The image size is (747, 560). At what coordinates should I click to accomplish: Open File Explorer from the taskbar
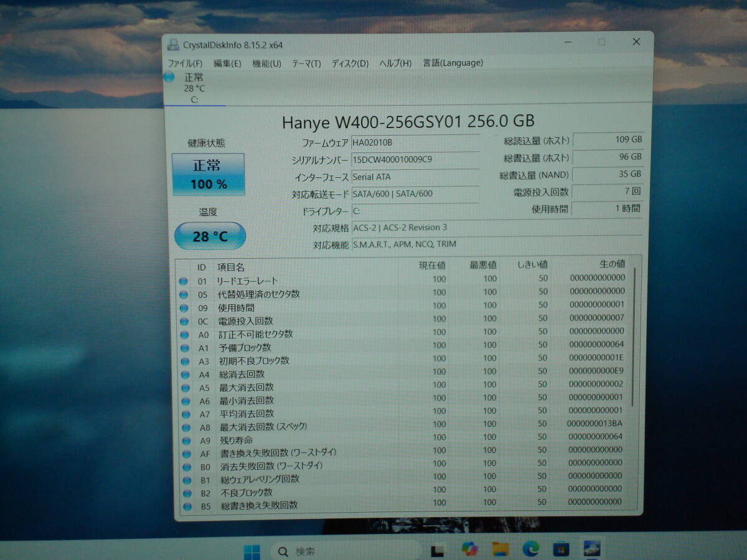[x=500, y=549]
